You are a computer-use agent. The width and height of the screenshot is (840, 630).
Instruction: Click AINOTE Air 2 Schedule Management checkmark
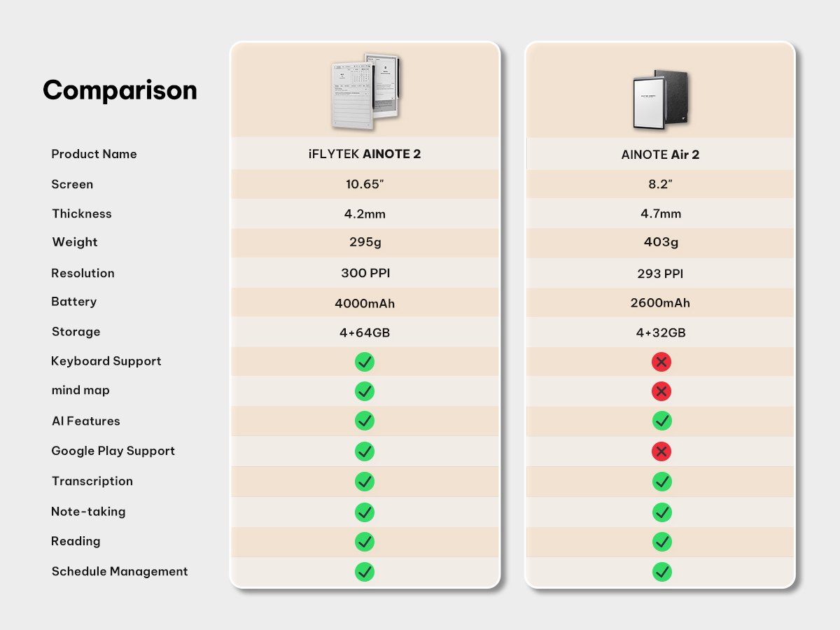tap(661, 572)
